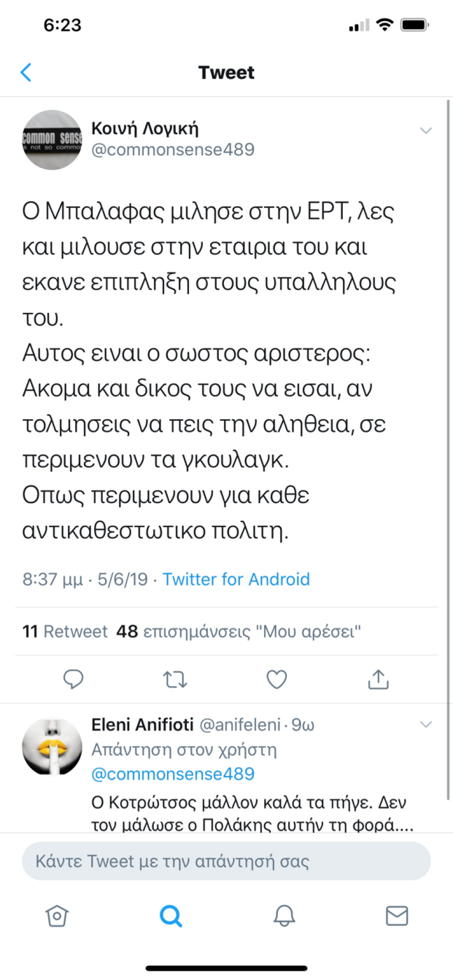Open Eleni Anifioti's username @anifeleni

coord(239,724)
